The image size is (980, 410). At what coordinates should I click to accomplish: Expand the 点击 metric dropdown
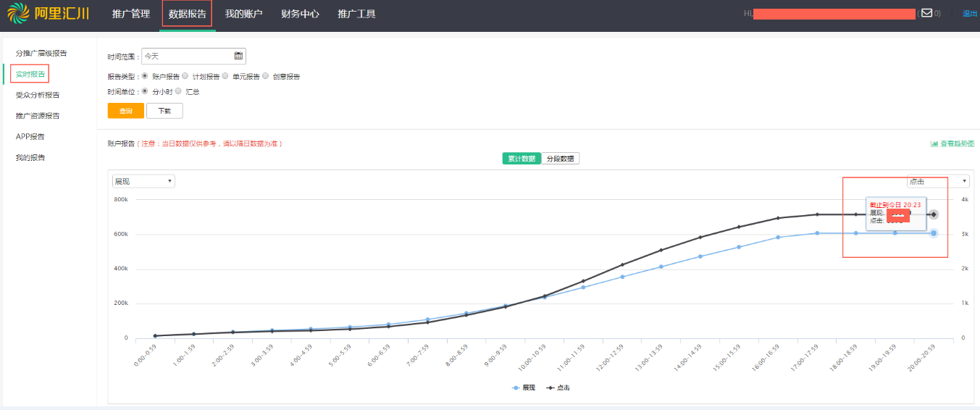pyautogui.click(x=938, y=181)
